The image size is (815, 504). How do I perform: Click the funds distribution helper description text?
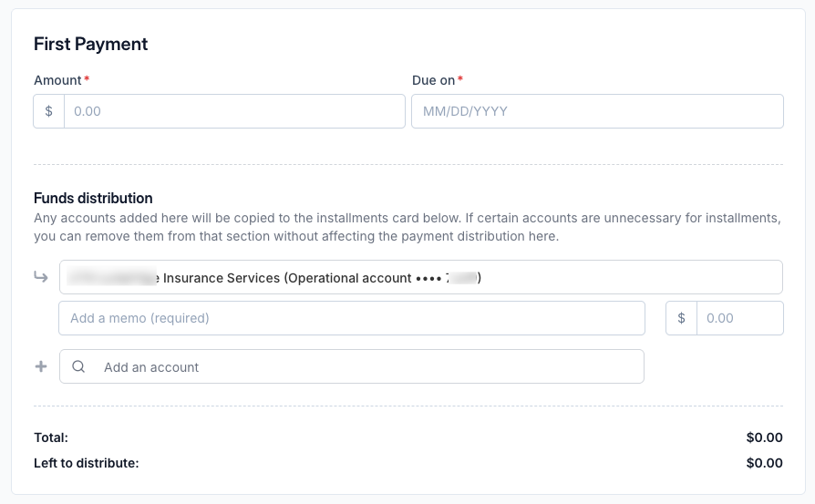click(x=407, y=227)
